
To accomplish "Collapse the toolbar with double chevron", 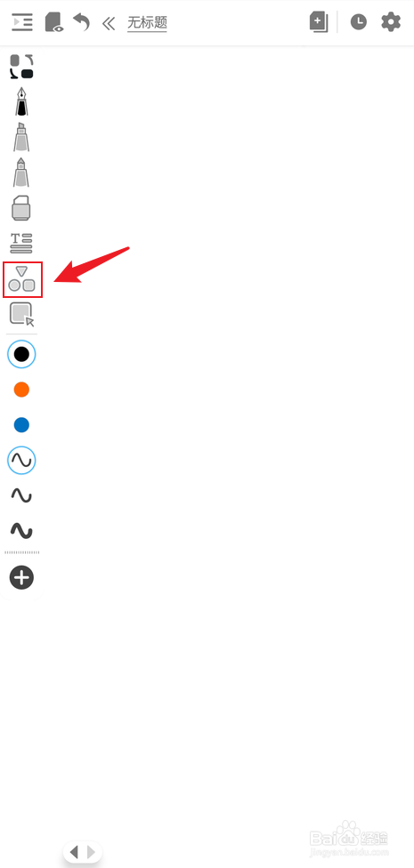I will click(109, 23).
